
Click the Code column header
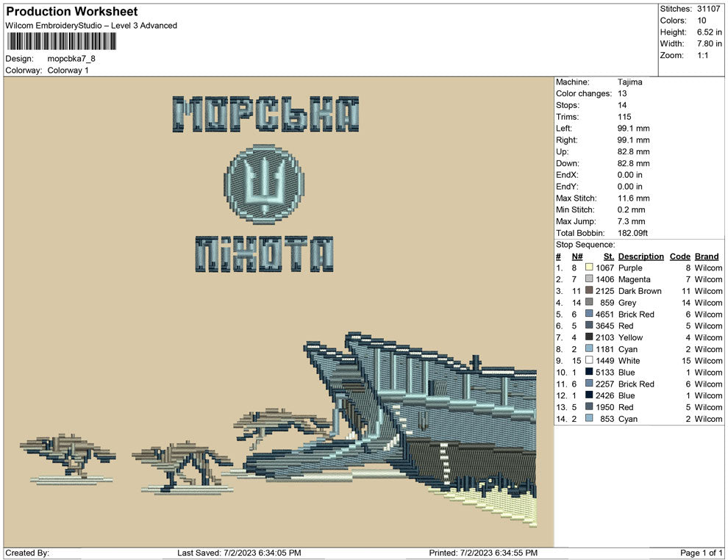tap(679, 256)
